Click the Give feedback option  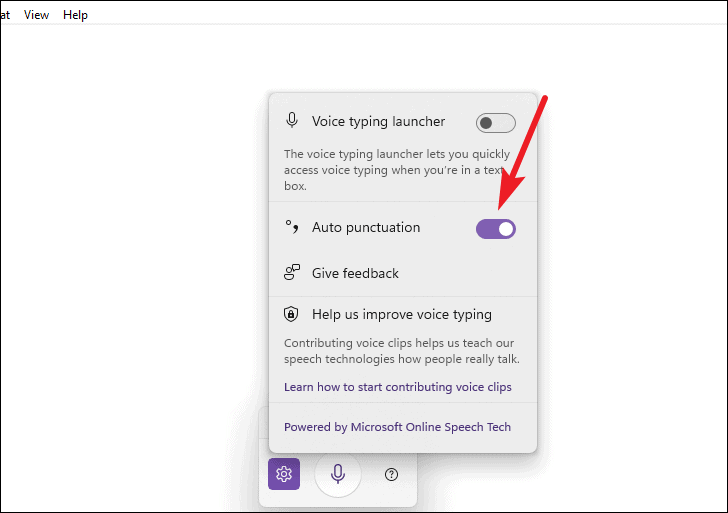pyautogui.click(x=403, y=273)
